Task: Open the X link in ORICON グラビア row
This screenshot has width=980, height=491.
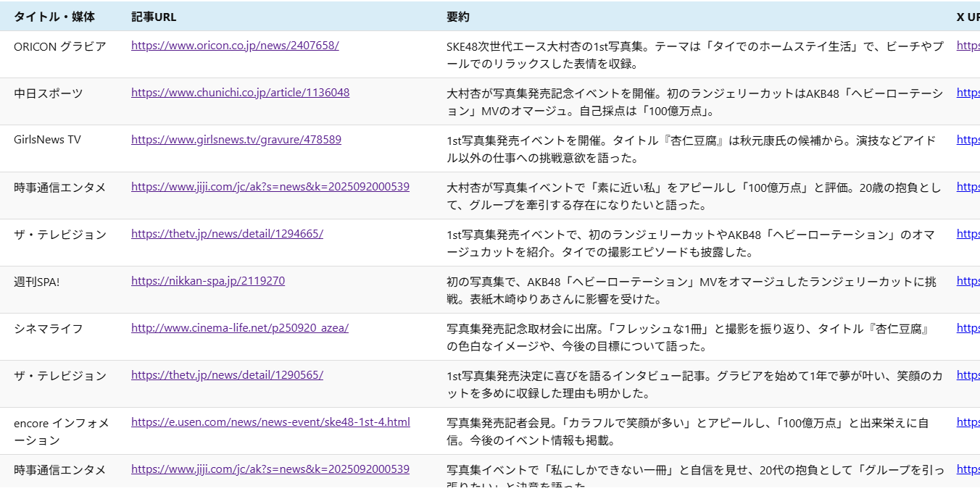Action: (968, 46)
